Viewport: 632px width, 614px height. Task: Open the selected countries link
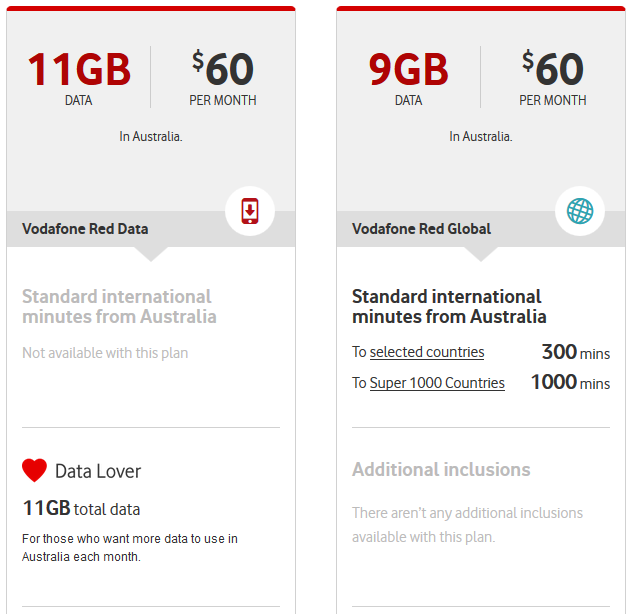pos(427,352)
